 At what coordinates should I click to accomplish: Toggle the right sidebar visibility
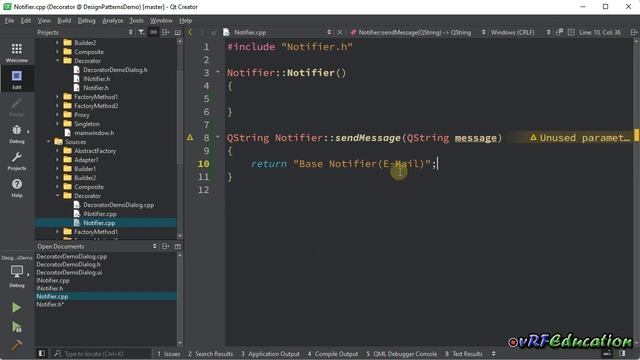click(622, 353)
